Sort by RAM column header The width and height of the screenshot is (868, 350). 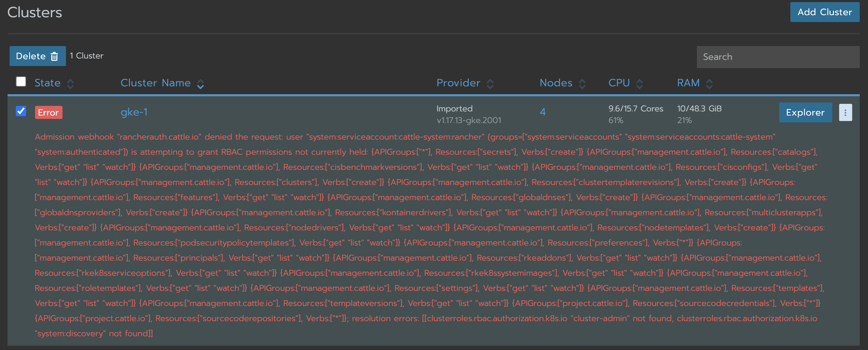click(x=695, y=83)
